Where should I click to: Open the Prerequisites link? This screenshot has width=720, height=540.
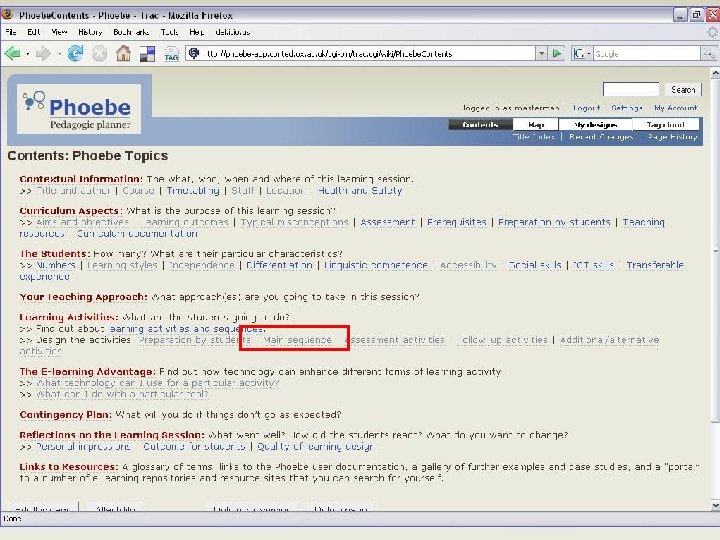[x=456, y=222]
